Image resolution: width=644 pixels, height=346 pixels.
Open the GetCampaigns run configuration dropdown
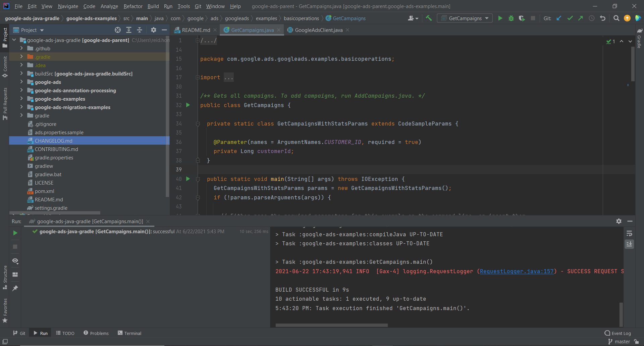point(465,18)
